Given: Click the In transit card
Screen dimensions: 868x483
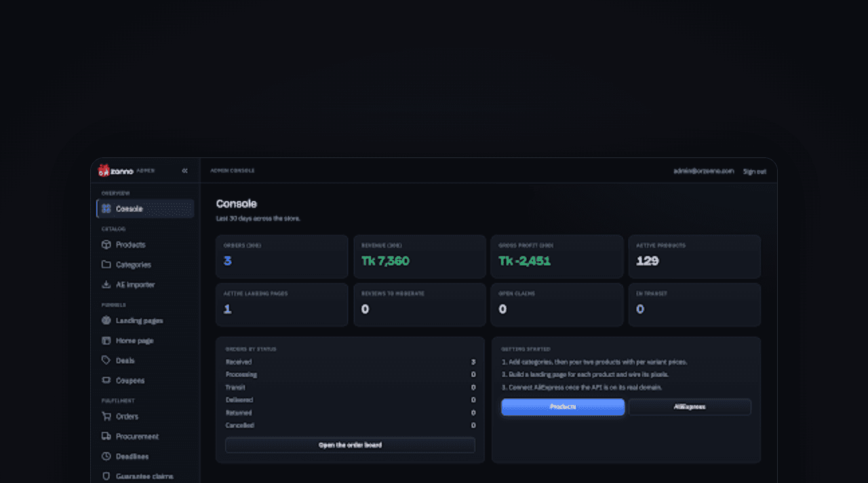Looking at the screenshot, I should (x=694, y=305).
